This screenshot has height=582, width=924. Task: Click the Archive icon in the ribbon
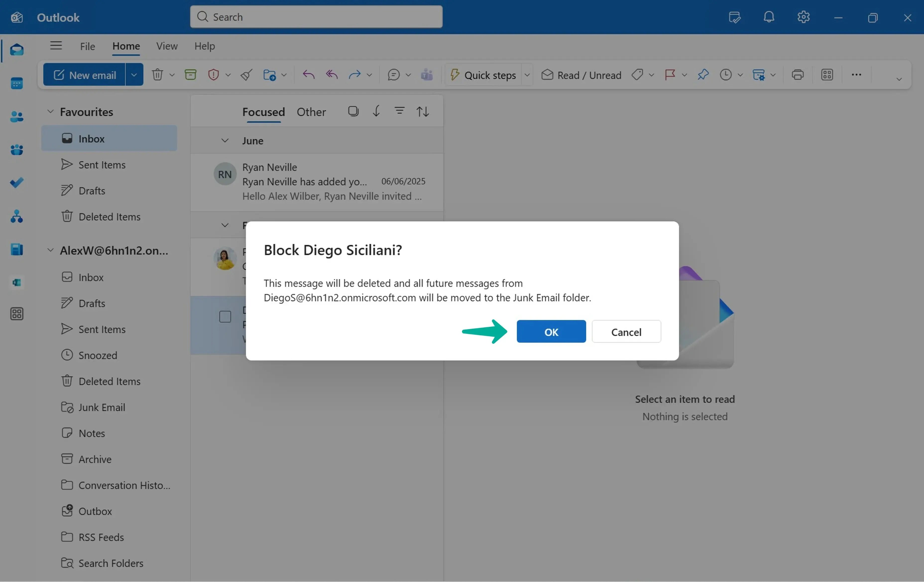pyautogui.click(x=191, y=74)
